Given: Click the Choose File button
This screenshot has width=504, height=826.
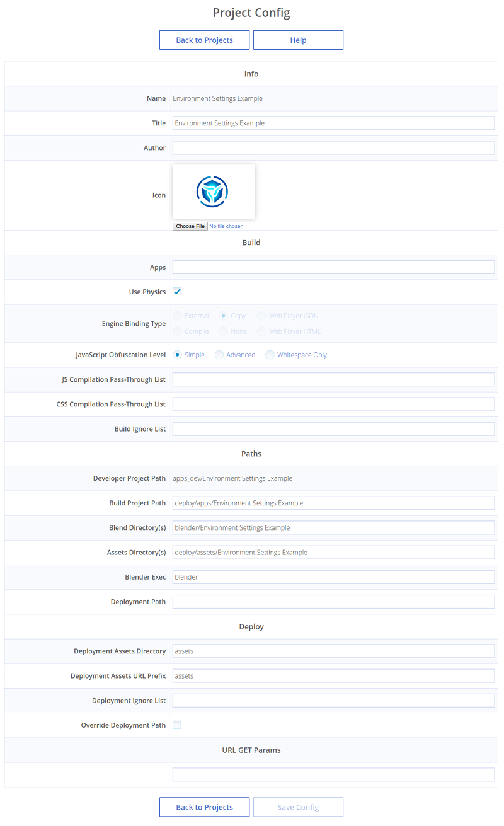Looking at the screenshot, I should click(x=190, y=226).
